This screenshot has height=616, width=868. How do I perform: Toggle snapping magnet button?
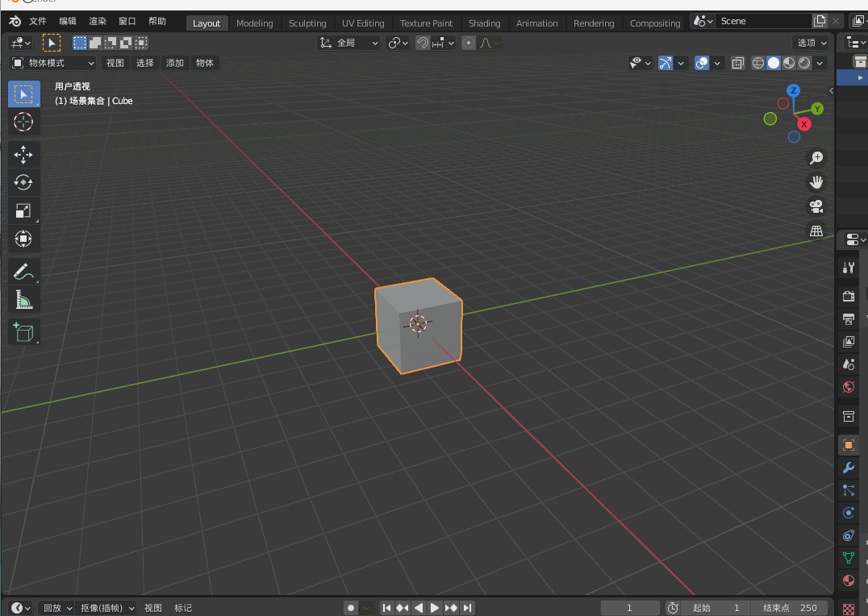423,43
